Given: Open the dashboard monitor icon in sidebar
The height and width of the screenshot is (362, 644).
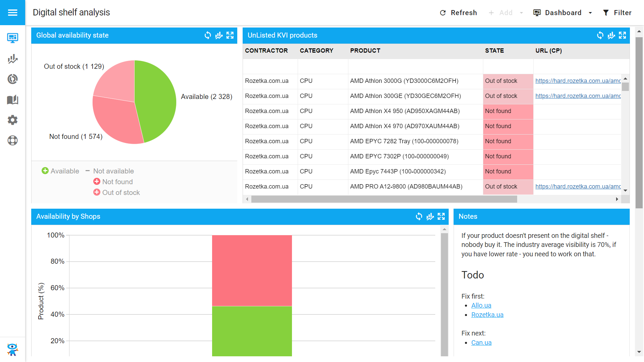Looking at the screenshot, I should click(12, 38).
